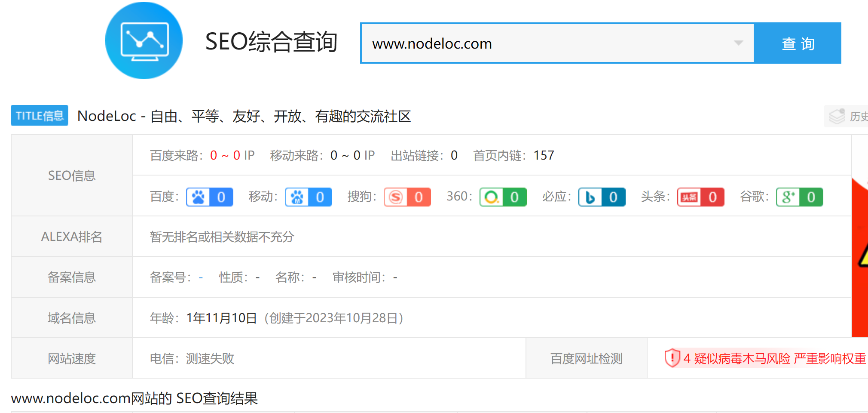
Task: Click the 备案号 dash link
Action: (x=201, y=277)
